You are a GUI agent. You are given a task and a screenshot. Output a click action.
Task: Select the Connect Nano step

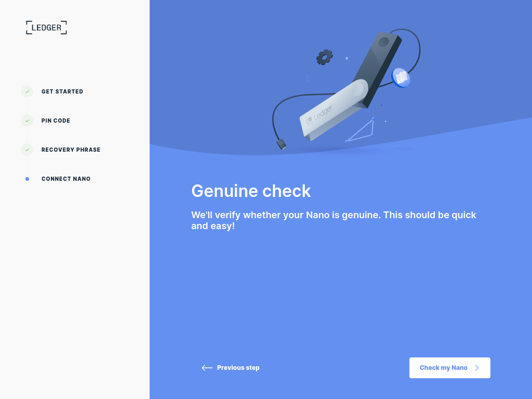tap(66, 179)
